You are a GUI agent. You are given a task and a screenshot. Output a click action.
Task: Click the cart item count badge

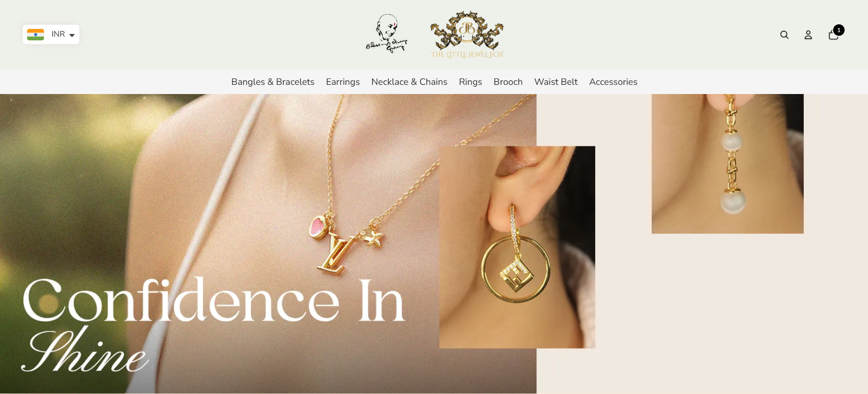pyautogui.click(x=839, y=30)
